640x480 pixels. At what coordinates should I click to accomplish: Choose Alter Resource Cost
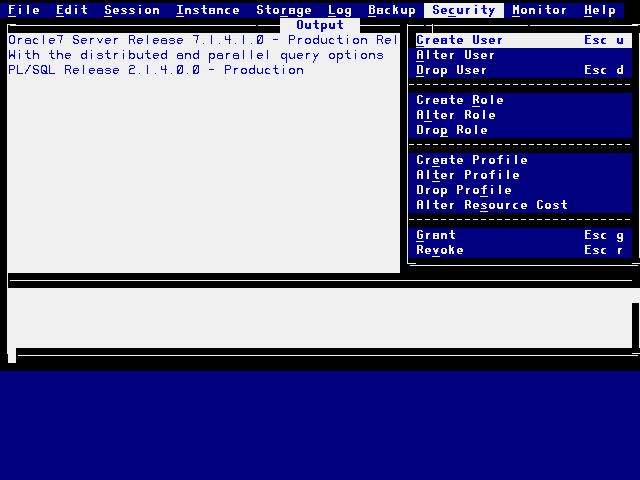492,205
